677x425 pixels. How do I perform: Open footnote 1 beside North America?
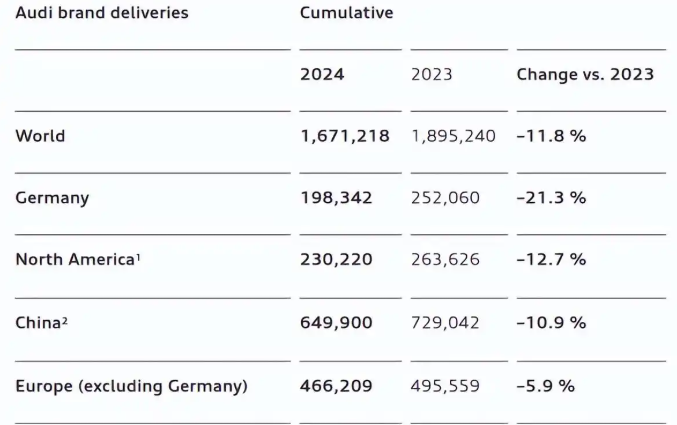(137, 257)
